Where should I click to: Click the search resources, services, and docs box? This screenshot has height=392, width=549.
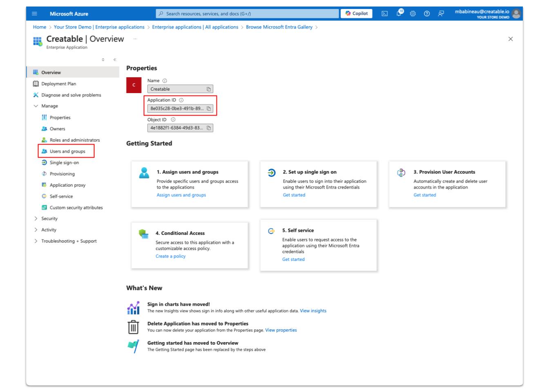coord(248,13)
